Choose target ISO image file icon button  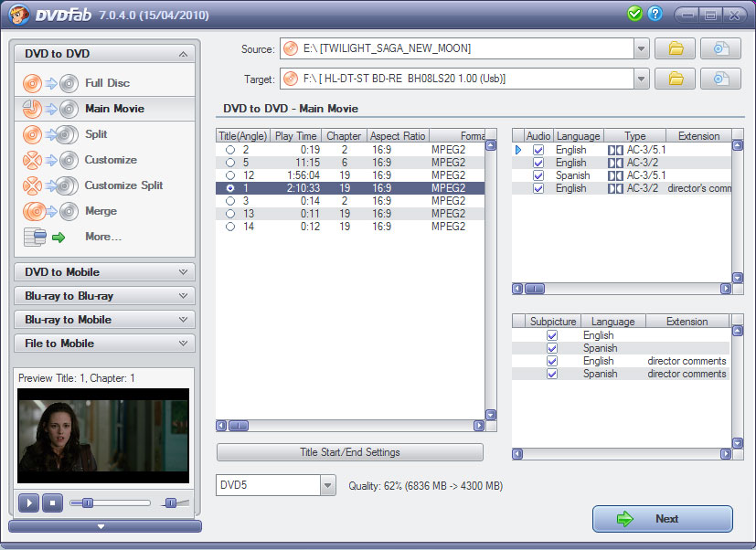click(720, 79)
